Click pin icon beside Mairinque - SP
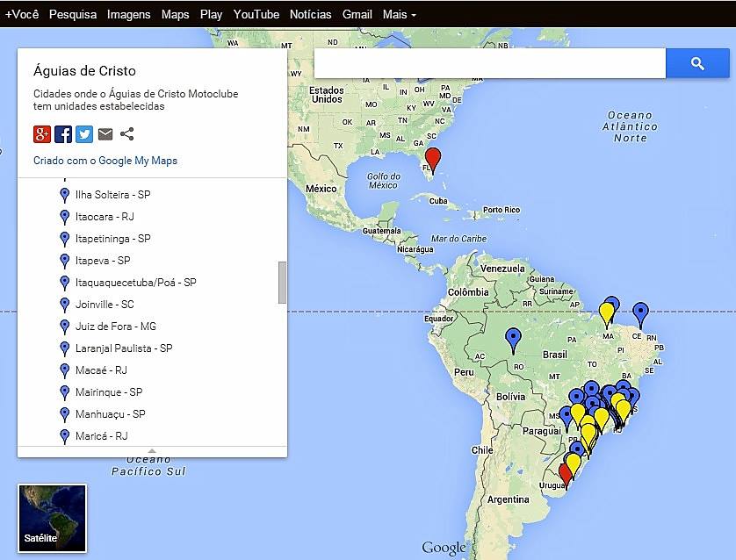The height and width of the screenshot is (560, 736). (x=65, y=392)
